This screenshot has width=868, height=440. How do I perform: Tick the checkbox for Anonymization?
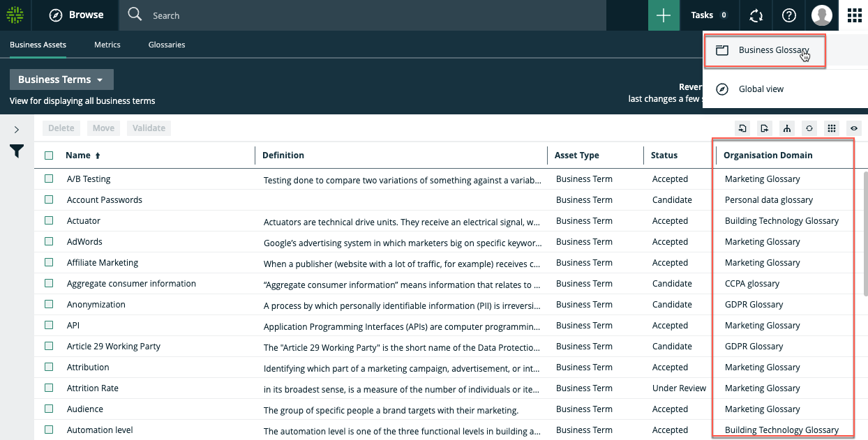click(x=49, y=304)
